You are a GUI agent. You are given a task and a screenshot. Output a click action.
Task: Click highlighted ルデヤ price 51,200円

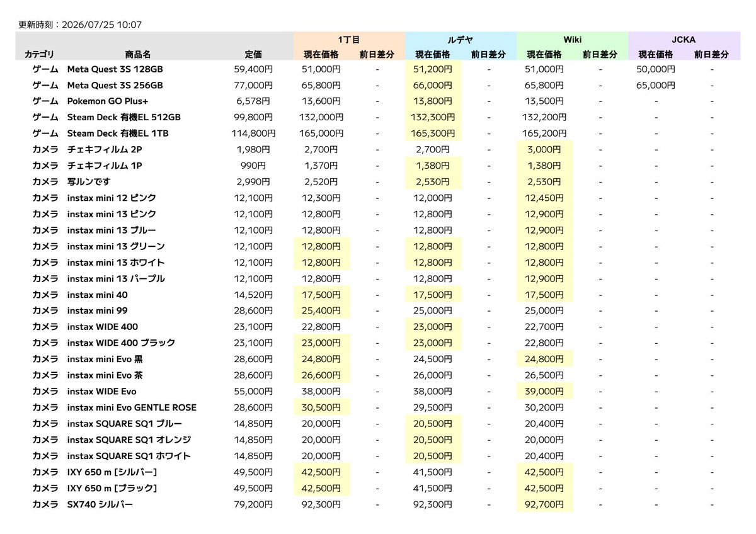pyautogui.click(x=433, y=69)
